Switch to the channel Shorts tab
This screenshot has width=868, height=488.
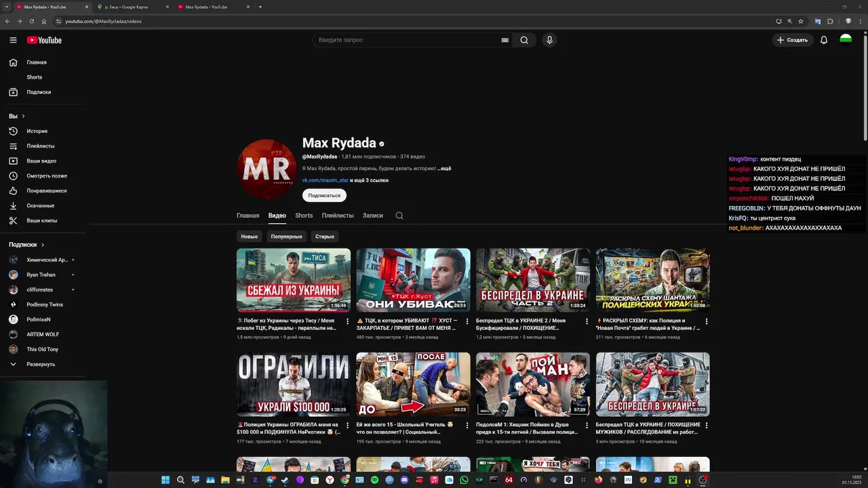click(304, 216)
